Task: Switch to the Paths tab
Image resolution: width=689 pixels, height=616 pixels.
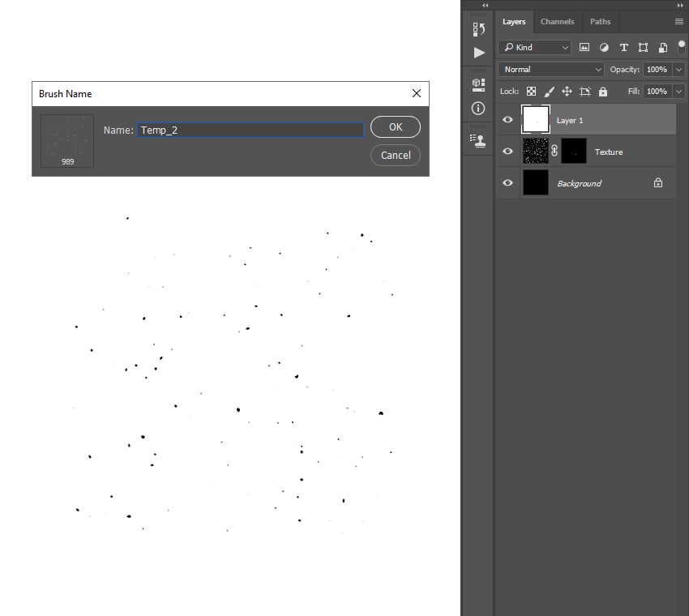Action: (x=600, y=21)
